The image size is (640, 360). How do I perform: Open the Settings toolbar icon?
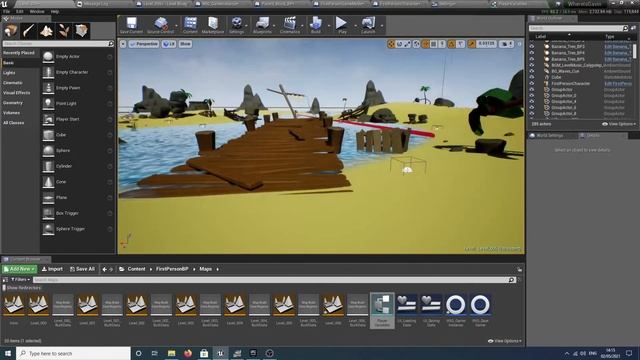(x=236, y=23)
